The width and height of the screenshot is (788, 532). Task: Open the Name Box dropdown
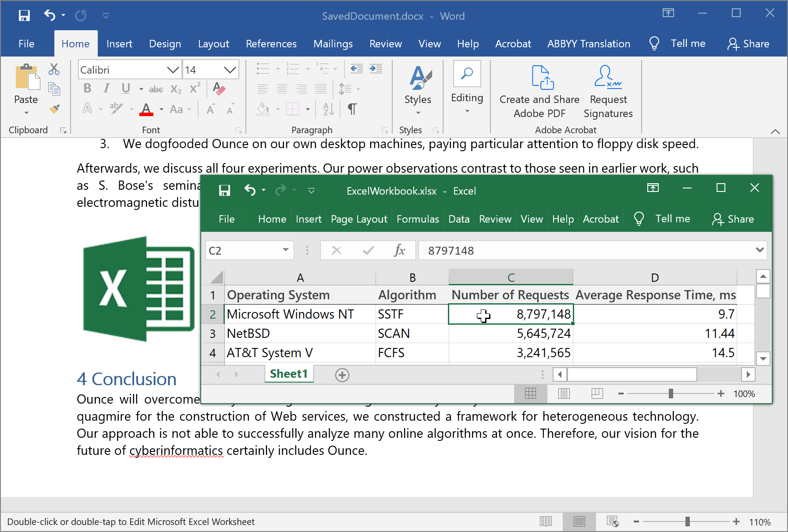(x=285, y=250)
